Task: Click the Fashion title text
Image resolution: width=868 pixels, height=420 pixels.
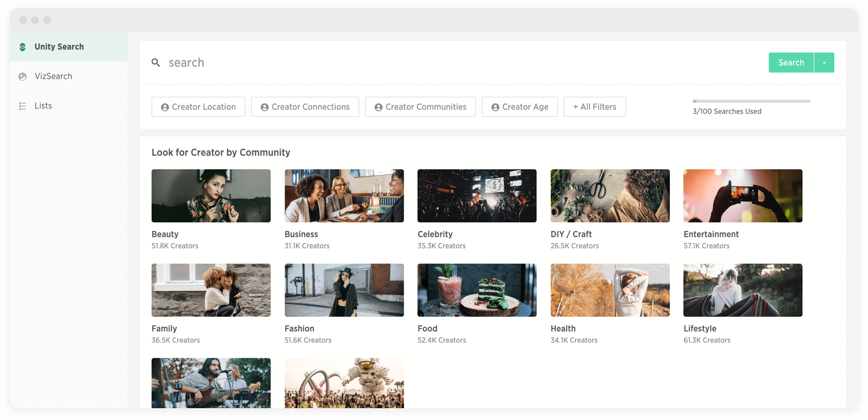Action: (299, 329)
